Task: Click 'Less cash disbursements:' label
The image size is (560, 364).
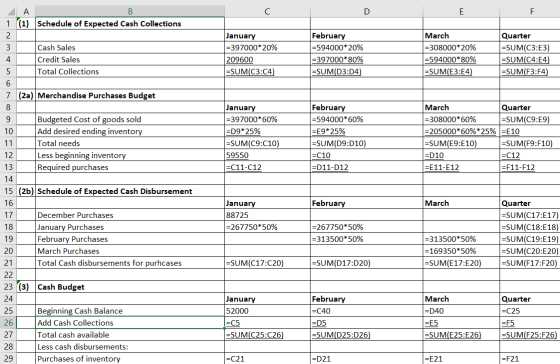Action: click(130, 346)
